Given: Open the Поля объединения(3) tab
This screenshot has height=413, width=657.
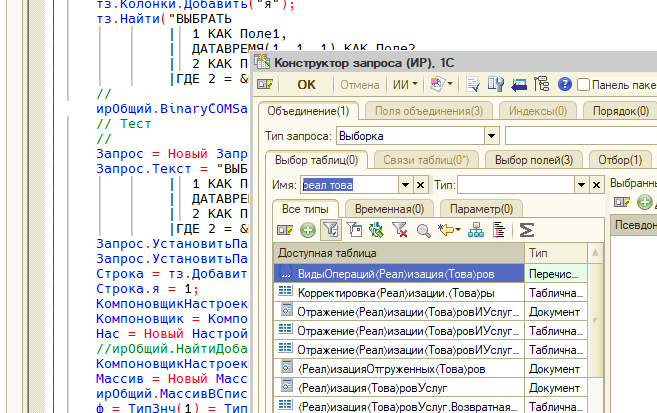Looking at the screenshot, I should [429, 111].
